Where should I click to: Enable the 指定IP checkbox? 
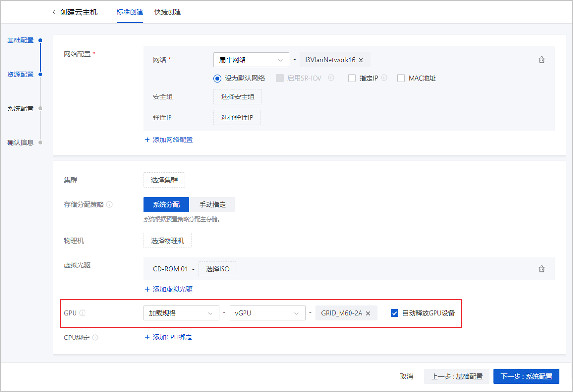(x=352, y=78)
